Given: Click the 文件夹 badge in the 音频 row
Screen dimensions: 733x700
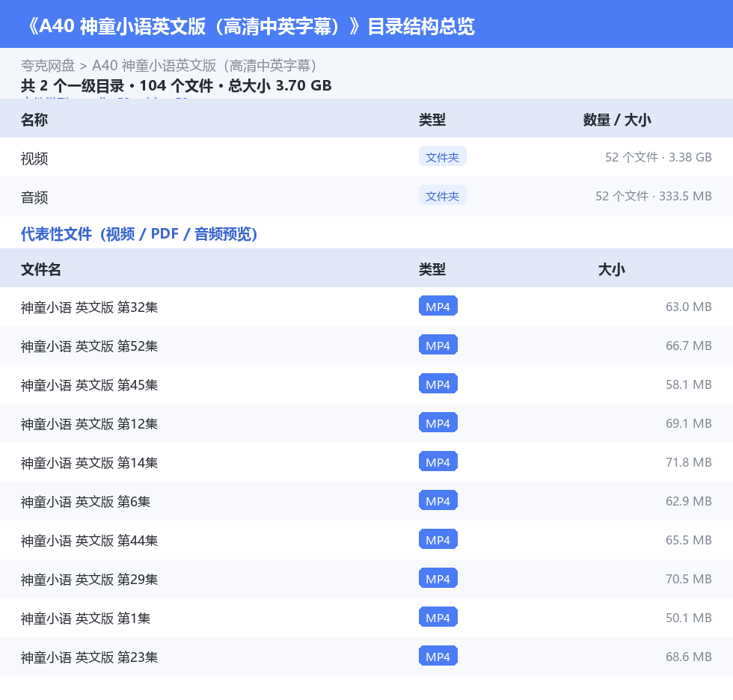Looking at the screenshot, I should point(442,196).
